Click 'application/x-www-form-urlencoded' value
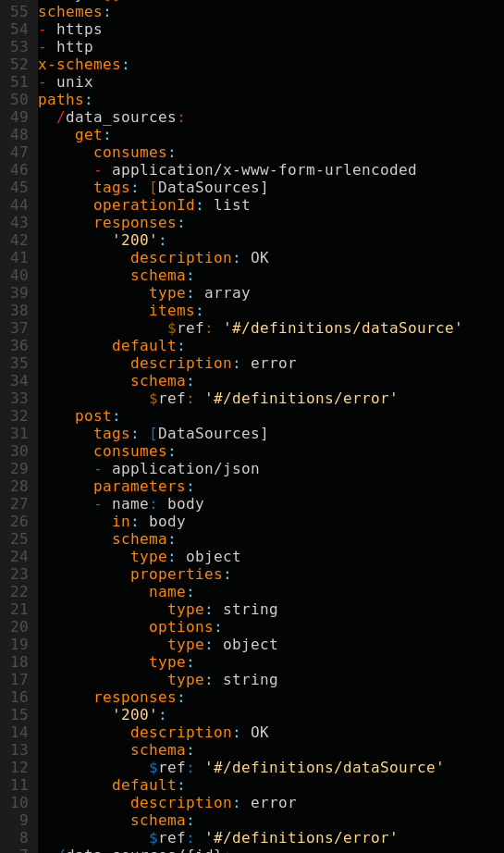Screen dimensions: 504x853 pos(264,169)
